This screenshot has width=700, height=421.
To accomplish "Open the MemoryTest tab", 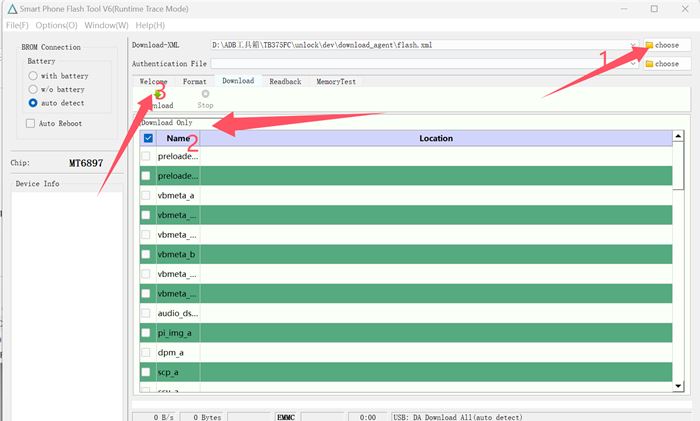I will click(336, 81).
